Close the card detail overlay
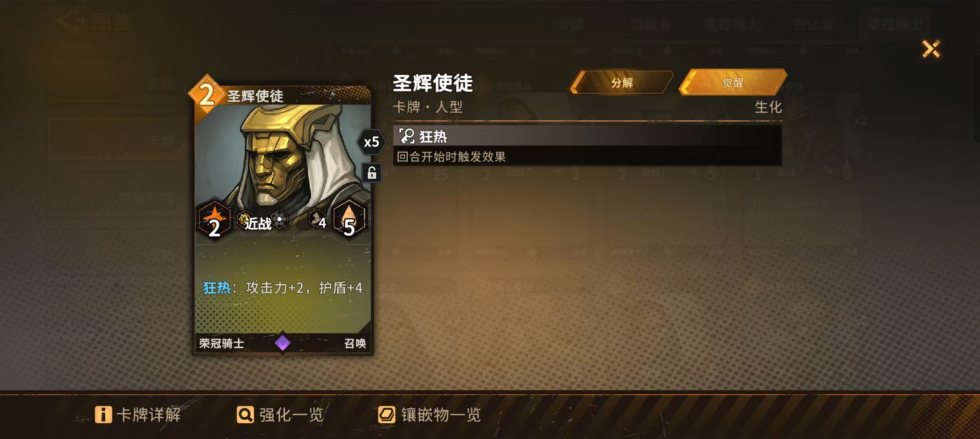 (931, 49)
